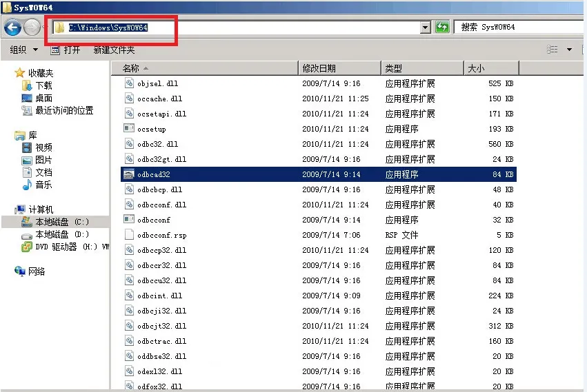Click the odbcconf application icon
587x392 pixels.
coord(129,219)
